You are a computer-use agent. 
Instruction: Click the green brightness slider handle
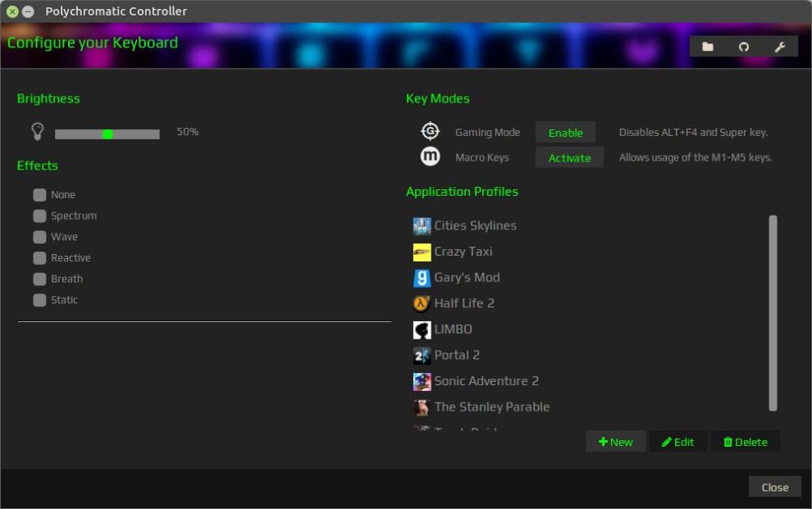(107, 134)
